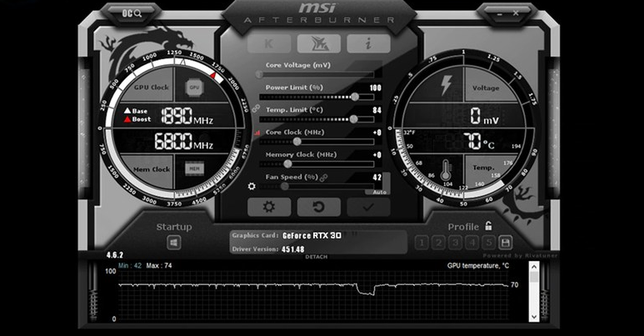This screenshot has height=336, width=644.
Task: Close the Afterburner window
Action: [x=516, y=13]
